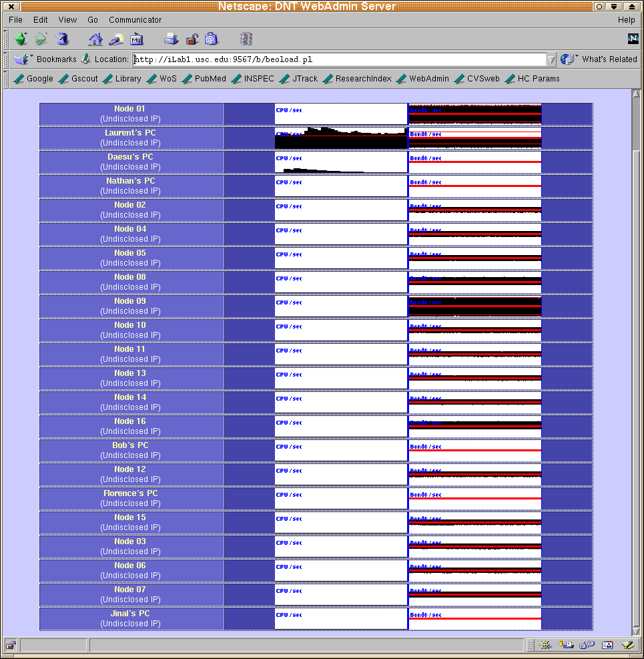Open the Security padlock toolbar icon
The height and width of the screenshot is (659, 644).
[x=192, y=39]
